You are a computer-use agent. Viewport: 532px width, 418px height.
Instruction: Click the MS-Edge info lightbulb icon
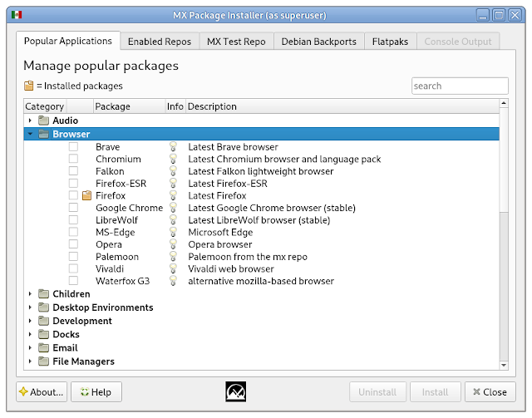click(173, 233)
